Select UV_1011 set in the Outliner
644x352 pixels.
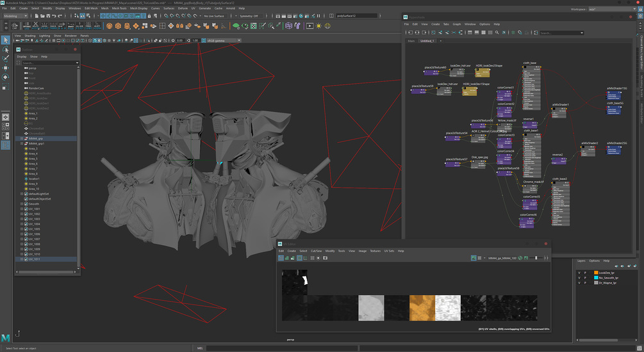tap(34, 259)
